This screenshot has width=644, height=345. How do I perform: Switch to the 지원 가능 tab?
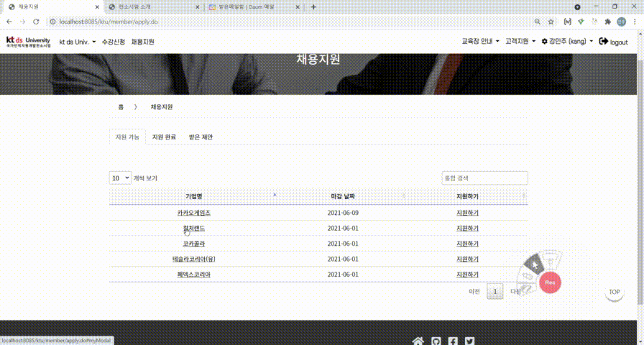coord(127,137)
